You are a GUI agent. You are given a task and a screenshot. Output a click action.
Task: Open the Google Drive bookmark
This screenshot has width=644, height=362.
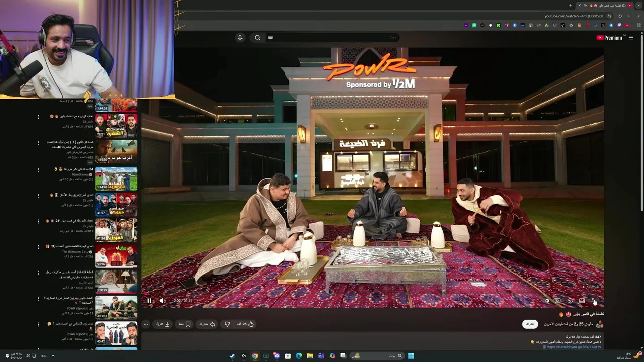[571, 25]
